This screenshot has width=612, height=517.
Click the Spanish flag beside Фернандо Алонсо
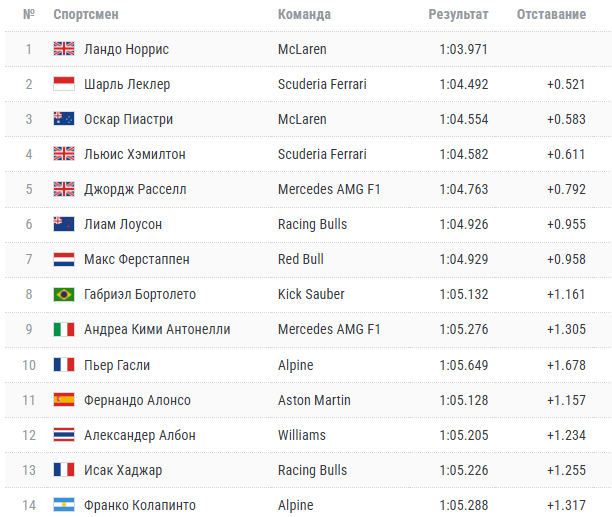(x=64, y=400)
